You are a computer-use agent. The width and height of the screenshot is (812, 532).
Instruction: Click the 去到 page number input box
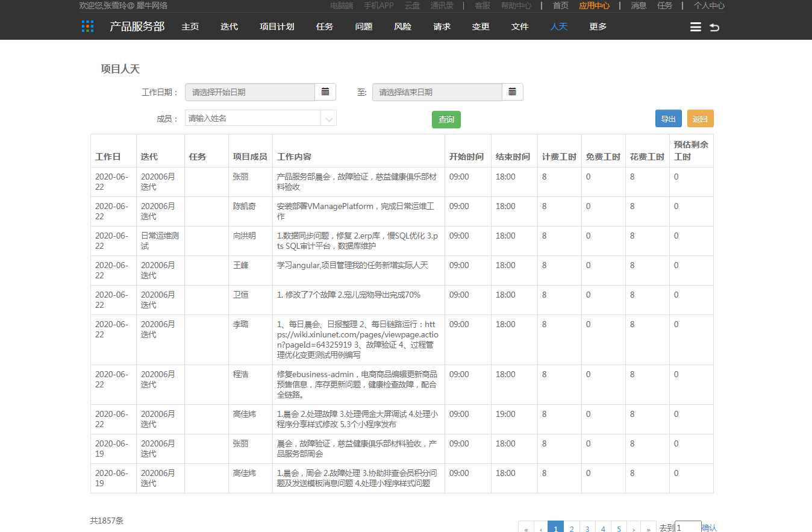coord(688,527)
